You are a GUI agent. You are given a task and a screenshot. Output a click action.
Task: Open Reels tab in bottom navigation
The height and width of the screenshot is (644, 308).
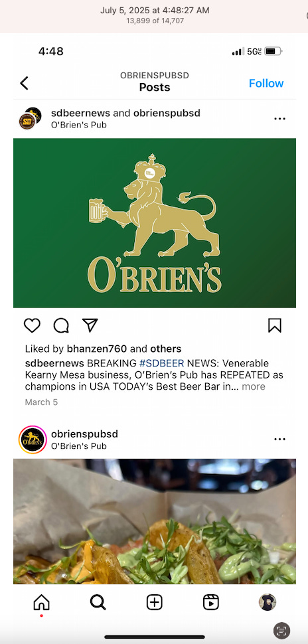click(x=210, y=603)
